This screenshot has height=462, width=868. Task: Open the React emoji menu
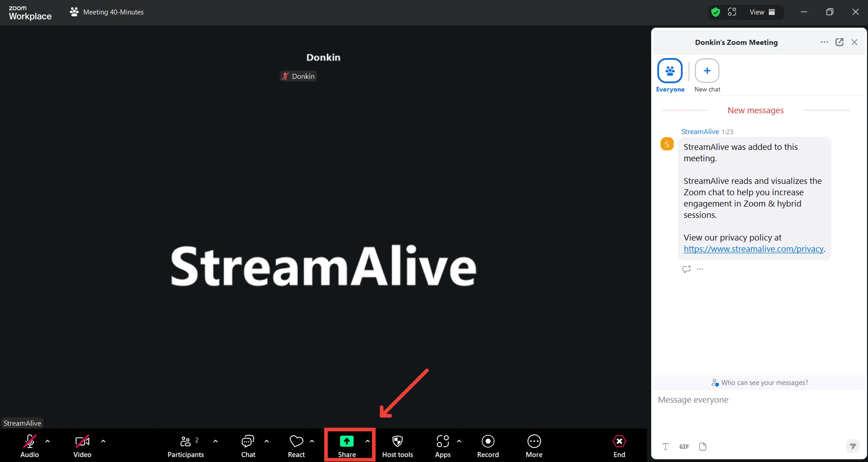click(297, 446)
